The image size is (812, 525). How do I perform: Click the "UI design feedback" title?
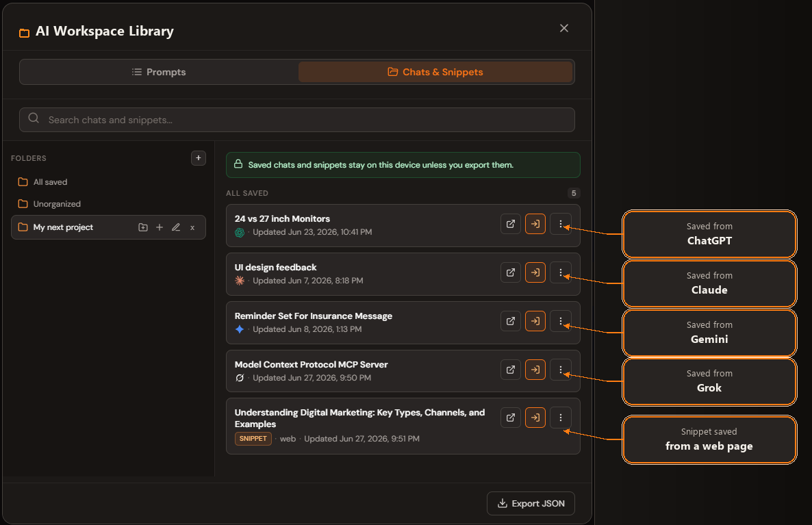(275, 268)
